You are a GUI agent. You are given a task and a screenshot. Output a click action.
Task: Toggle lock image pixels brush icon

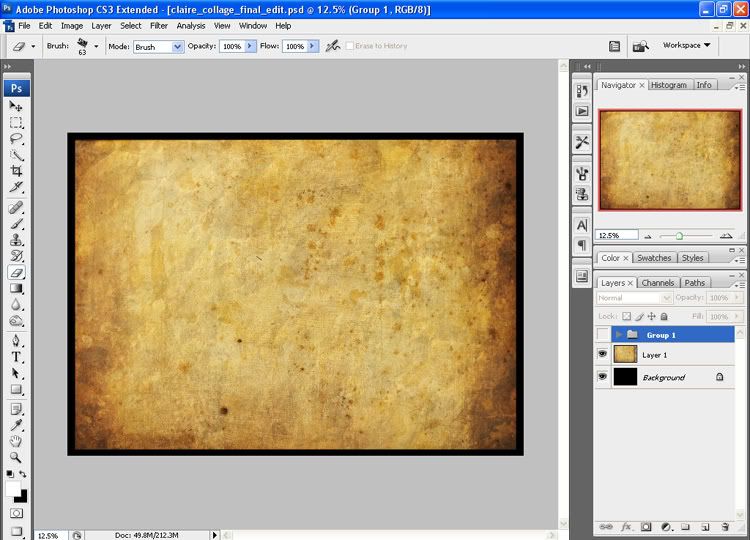pos(640,316)
